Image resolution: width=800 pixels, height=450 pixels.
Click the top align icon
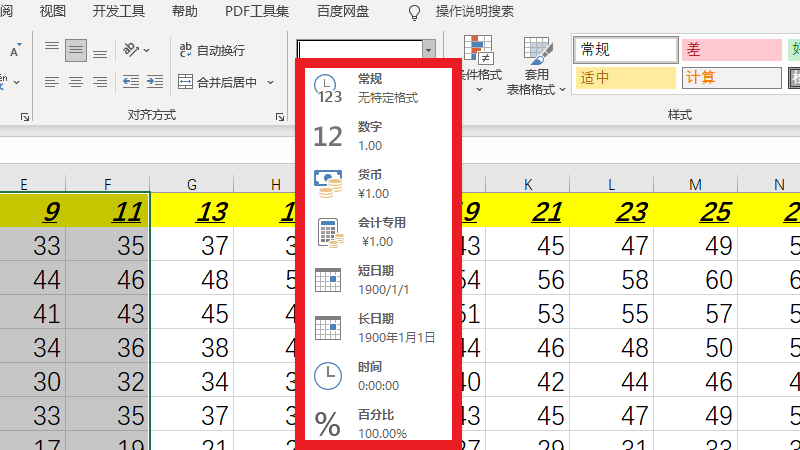pyautogui.click(x=52, y=49)
